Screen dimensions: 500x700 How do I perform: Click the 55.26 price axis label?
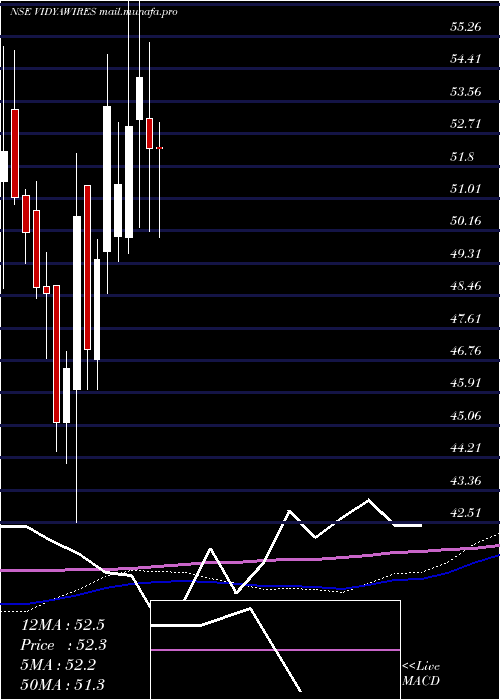click(x=465, y=27)
